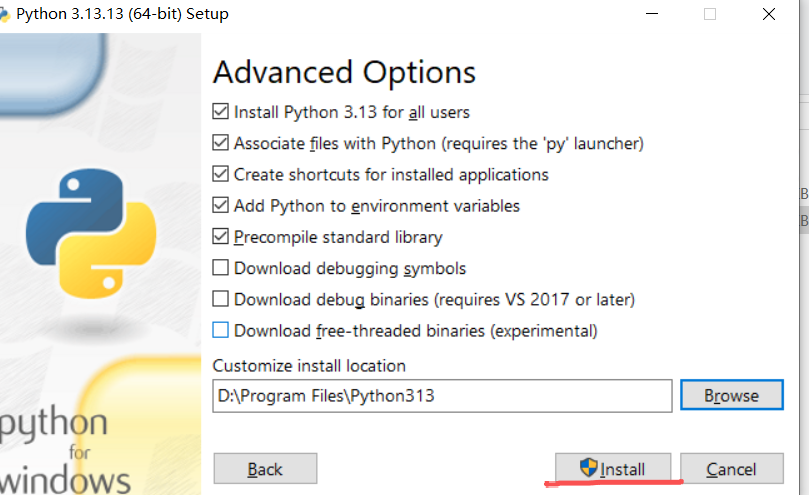Uncheck Create shortcuts for installed applications
This screenshot has height=495, width=809.
[x=220, y=174]
